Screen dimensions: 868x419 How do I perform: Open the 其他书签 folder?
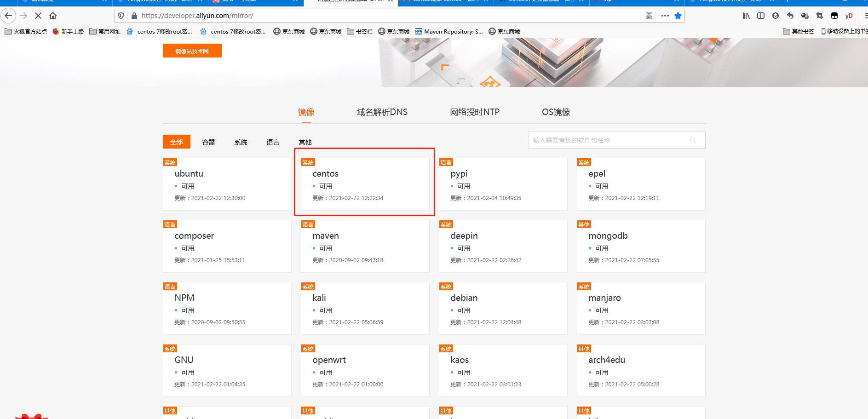click(x=799, y=31)
